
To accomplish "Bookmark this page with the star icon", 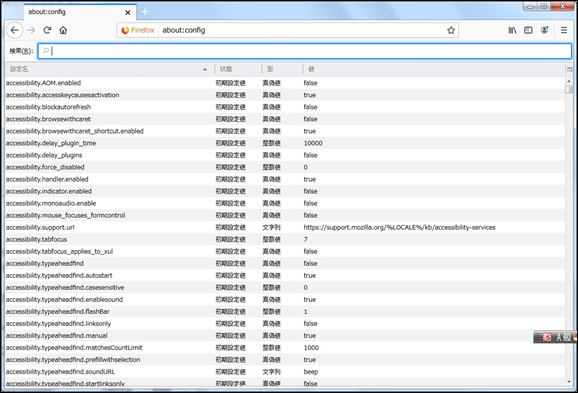I will point(451,30).
